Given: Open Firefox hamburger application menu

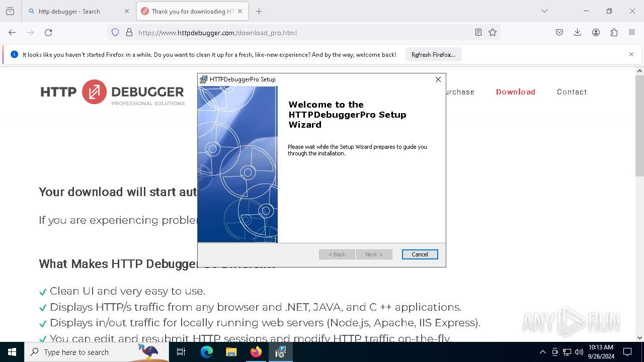Looking at the screenshot, I should click(x=632, y=33).
